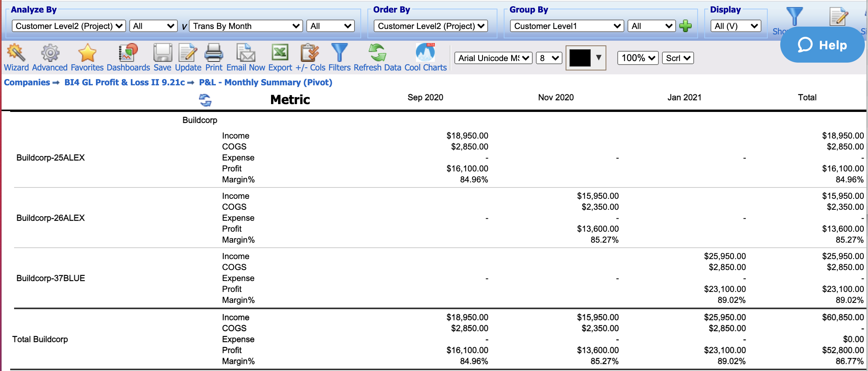
Task: Open Analyze By Customer Level2 (Project) dropdown
Action: click(69, 26)
